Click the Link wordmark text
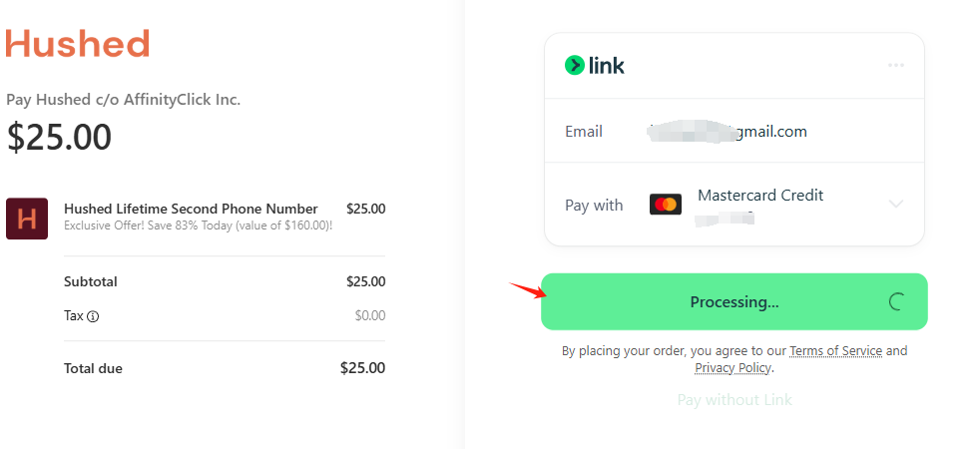This screenshot has height=449, width=980. point(606,65)
